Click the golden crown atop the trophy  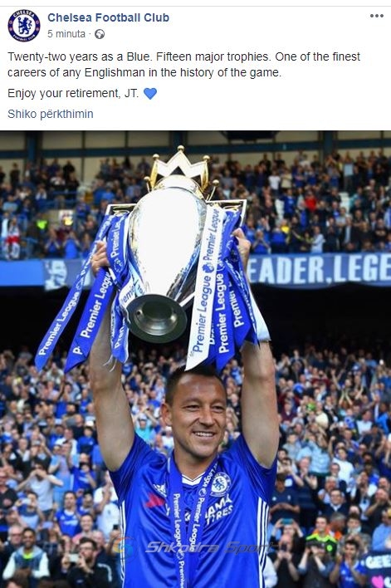[x=181, y=168]
